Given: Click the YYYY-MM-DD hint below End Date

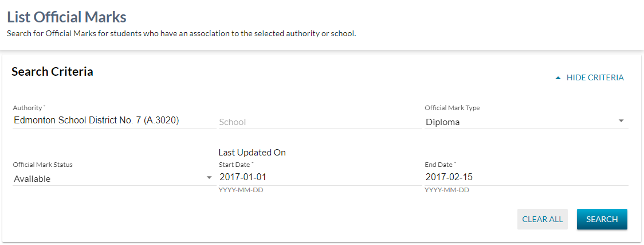Looking at the screenshot, I should (446, 190).
